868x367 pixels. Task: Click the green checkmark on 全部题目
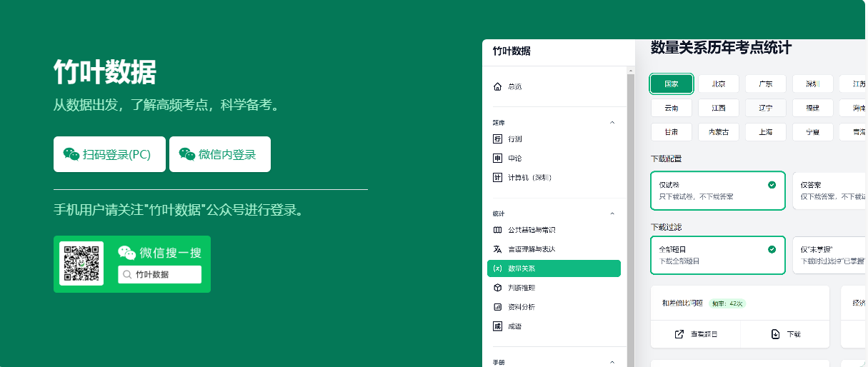pyautogui.click(x=772, y=249)
